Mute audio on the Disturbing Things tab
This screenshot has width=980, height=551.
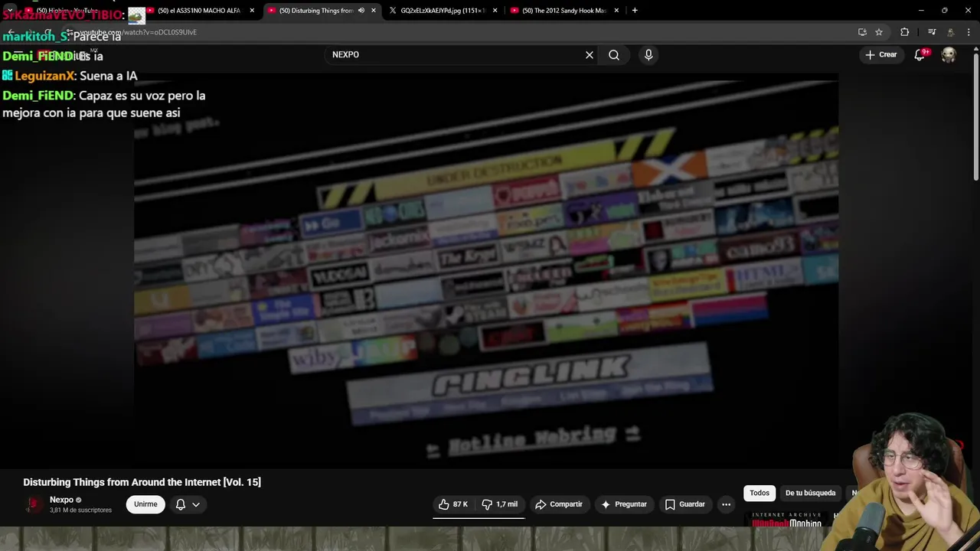(x=361, y=11)
